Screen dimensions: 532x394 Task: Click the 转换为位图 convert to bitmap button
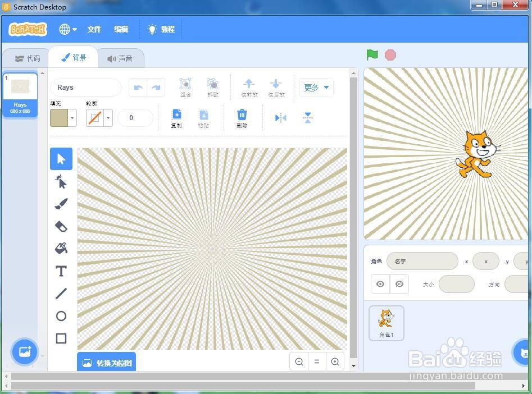(107, 363)
